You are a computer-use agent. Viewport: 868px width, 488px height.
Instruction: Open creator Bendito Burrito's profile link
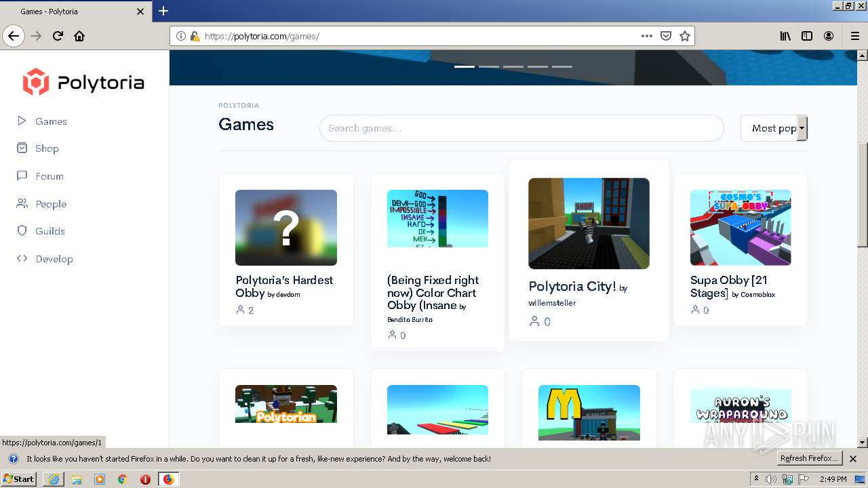coord(410,319)
